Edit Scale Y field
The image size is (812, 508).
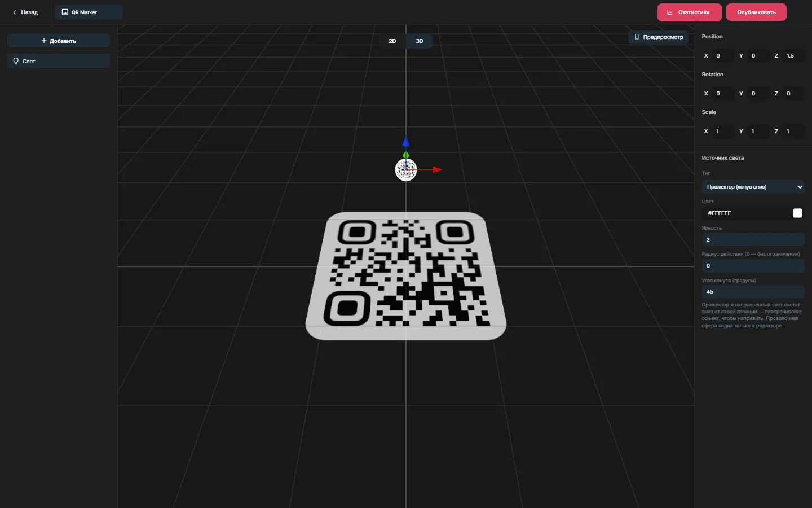coord(758,131)
